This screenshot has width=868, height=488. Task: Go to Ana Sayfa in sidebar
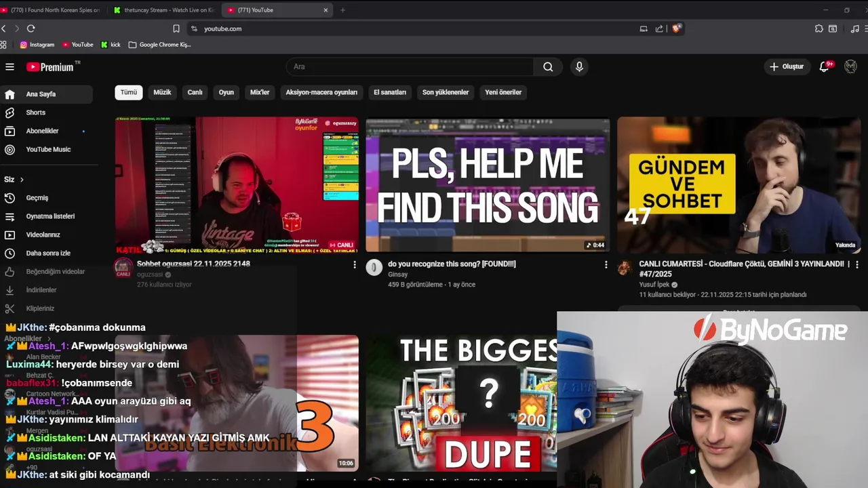[x=46, y=94]
